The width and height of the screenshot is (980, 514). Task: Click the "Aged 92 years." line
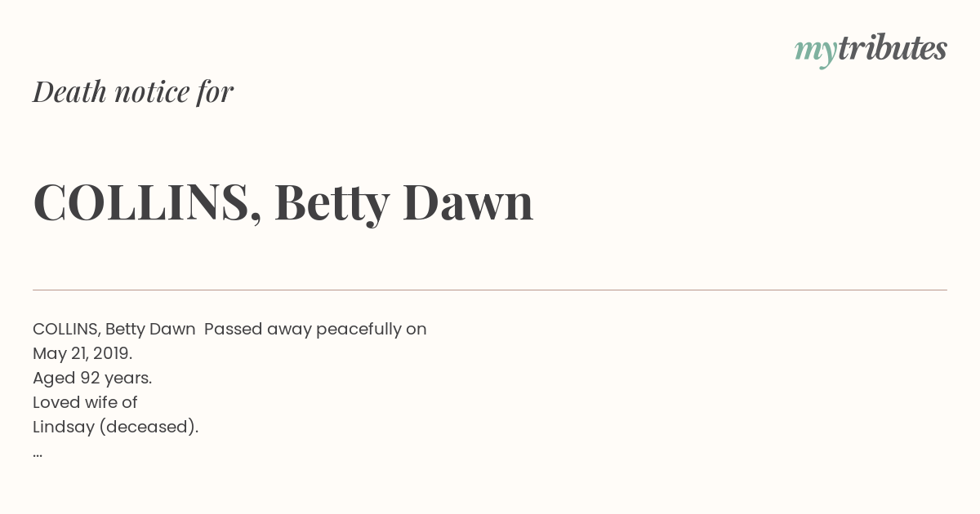(x=92, y=378)
